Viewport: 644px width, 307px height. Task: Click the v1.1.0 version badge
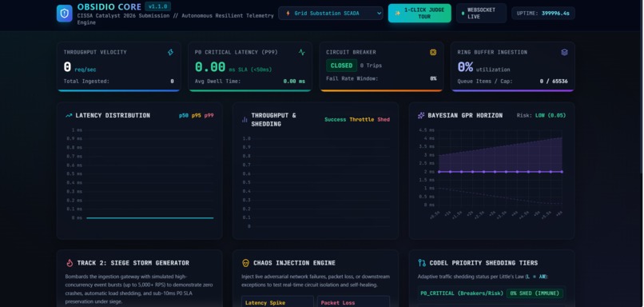[157, 6]
